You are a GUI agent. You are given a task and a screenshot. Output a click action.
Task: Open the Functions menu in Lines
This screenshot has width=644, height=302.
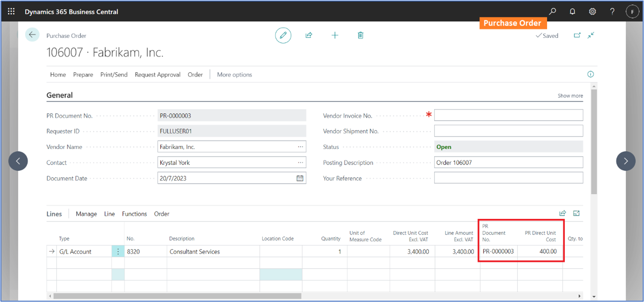click(134, 214)
